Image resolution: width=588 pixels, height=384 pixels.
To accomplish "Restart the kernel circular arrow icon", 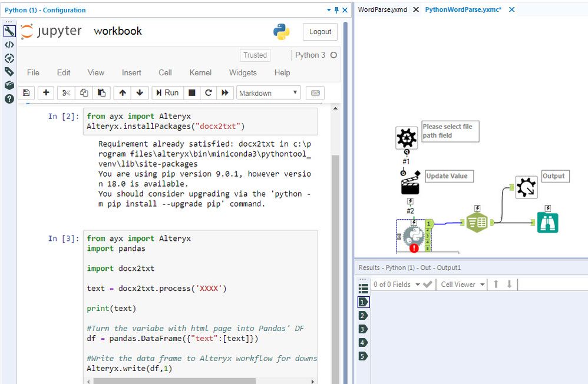I will (209, 92).
